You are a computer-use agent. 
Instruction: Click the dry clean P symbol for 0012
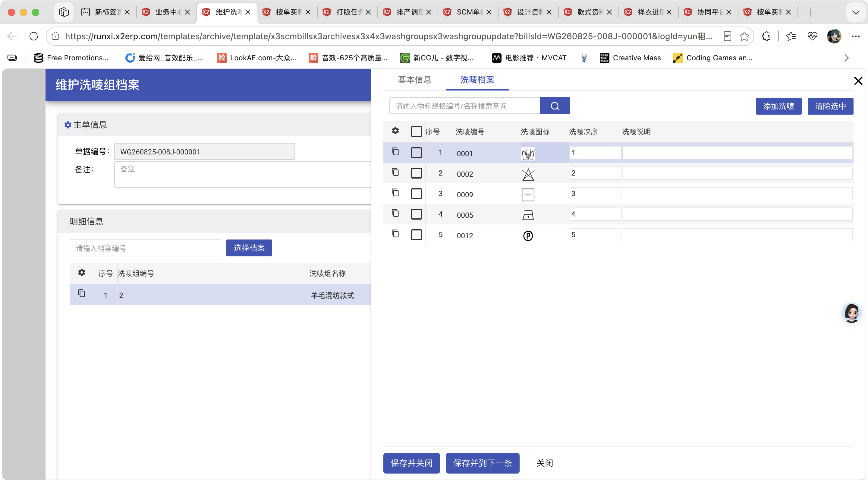click(x=528, y=236)
